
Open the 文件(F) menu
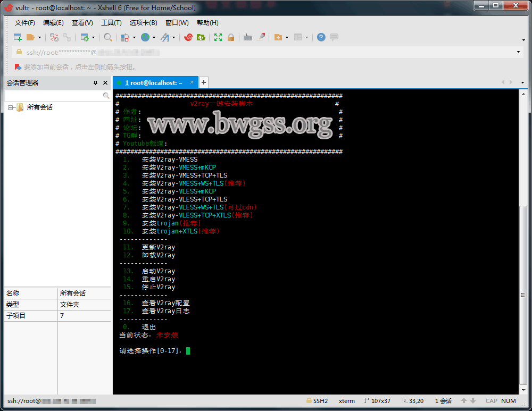25,23
